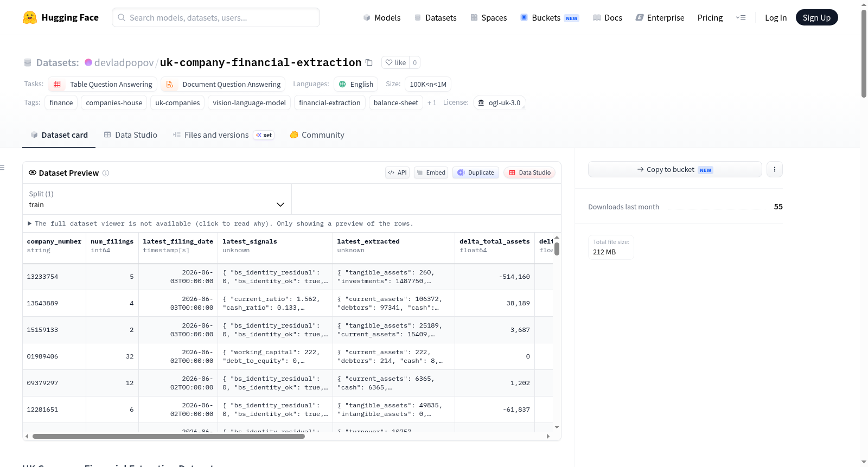This screenshot has width=868, height=467.
Task: Open the ogl-uk-3.0 license tag
Action: click(x=500, y=103)
